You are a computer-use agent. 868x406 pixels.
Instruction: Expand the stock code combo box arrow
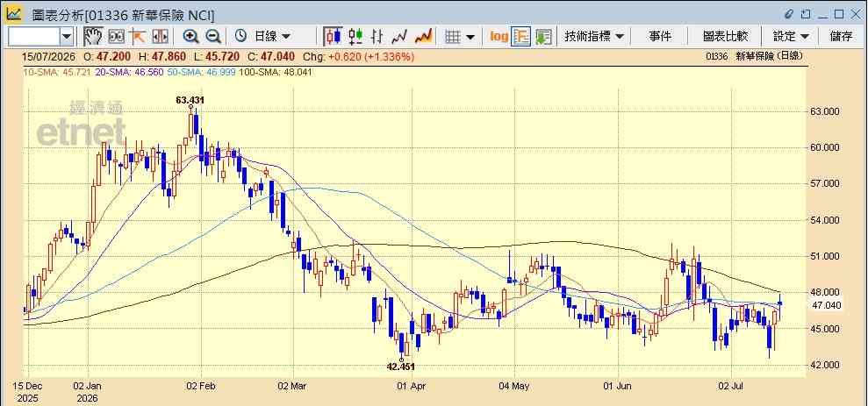(x=67, y=37)
